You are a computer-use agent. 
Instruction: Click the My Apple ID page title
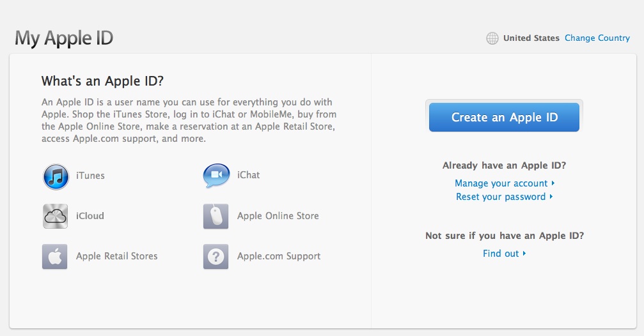tap(64, 38)
